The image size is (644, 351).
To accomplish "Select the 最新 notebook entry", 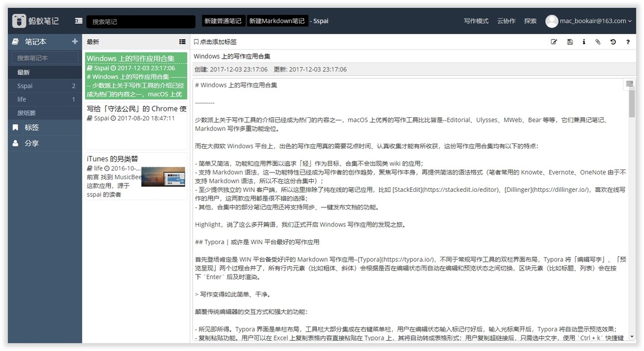I will [45, 72].
